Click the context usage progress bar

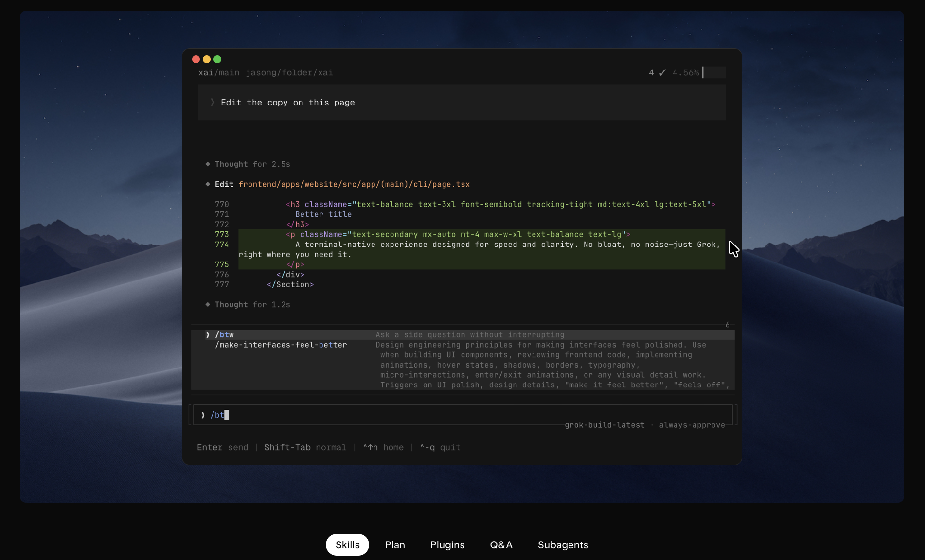(714, 72)
